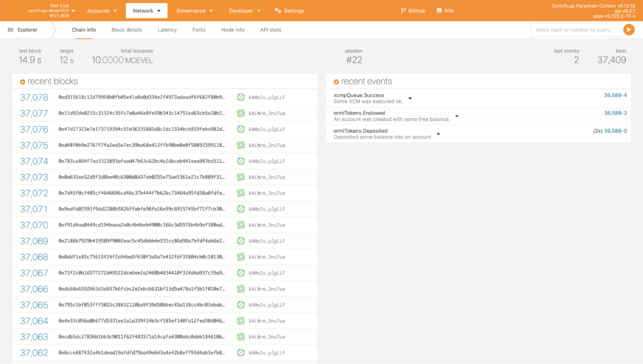Image resolution: width=643 pixels, height=364 pixels.
Task: Click the Explorer grid icon
Action: click(10, 30)
